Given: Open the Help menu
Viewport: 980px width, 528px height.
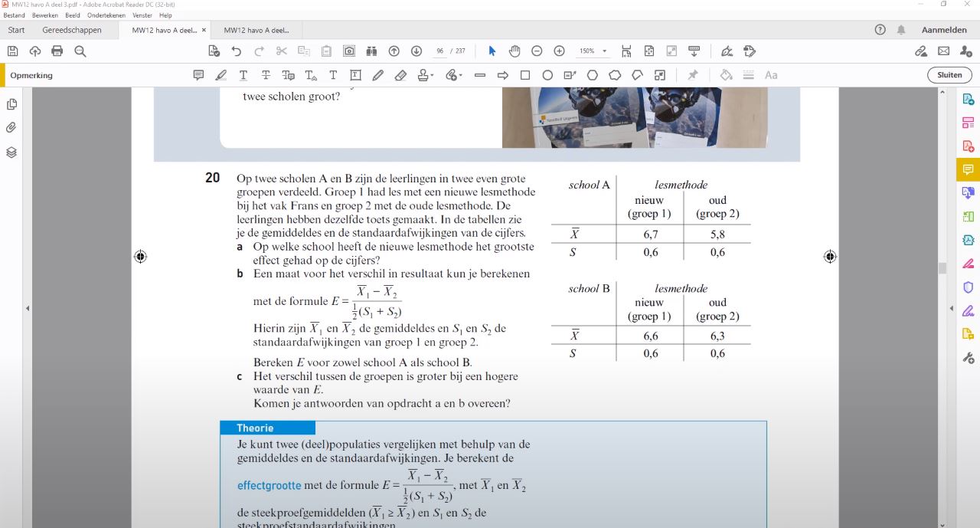Looking at the screenshot, I should (165, 15).
